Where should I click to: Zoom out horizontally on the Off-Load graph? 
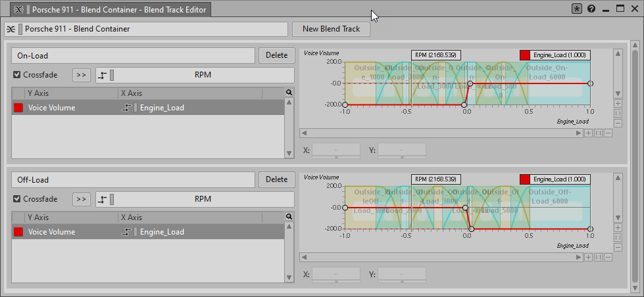[x=608, y=257]
